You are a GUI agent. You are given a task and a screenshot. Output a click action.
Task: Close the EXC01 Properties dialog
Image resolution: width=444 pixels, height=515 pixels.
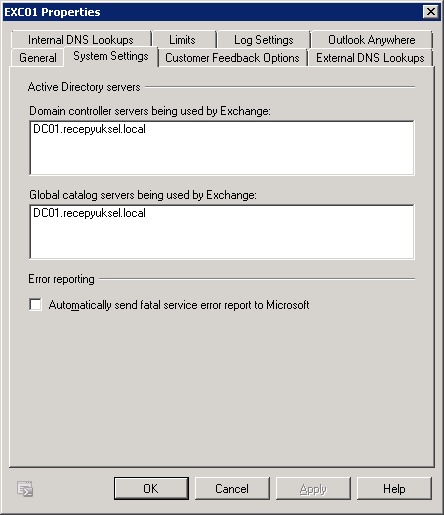pos(431,12)
